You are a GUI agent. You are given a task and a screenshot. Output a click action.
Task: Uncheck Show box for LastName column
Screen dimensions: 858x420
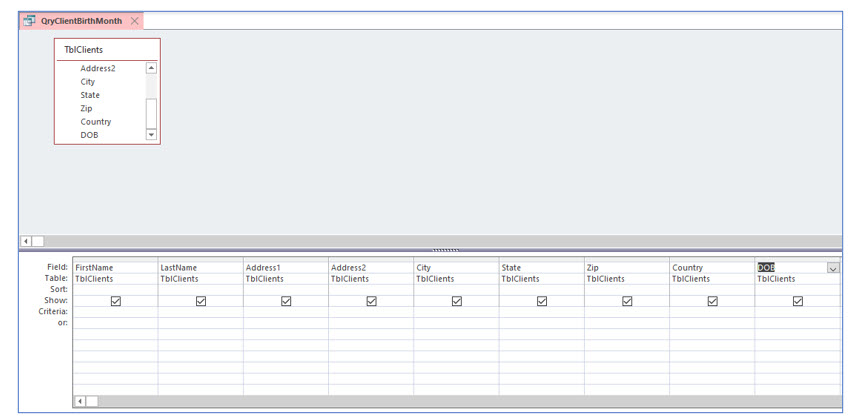[201, 301]
